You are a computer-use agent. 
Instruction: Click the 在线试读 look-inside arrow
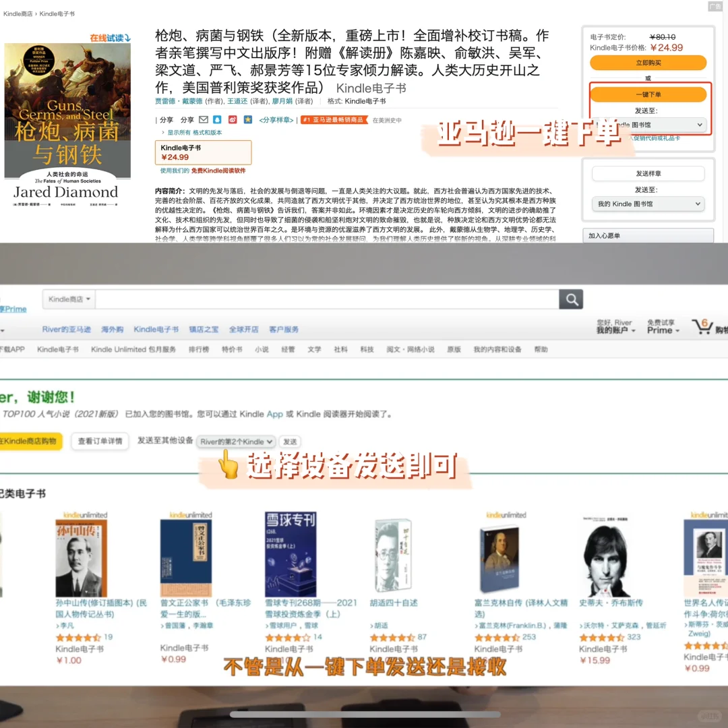coord(111,38)
